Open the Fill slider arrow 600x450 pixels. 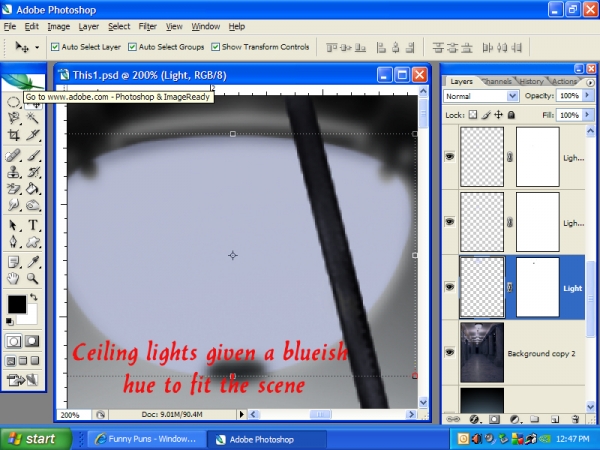click(x=588, y=115)
